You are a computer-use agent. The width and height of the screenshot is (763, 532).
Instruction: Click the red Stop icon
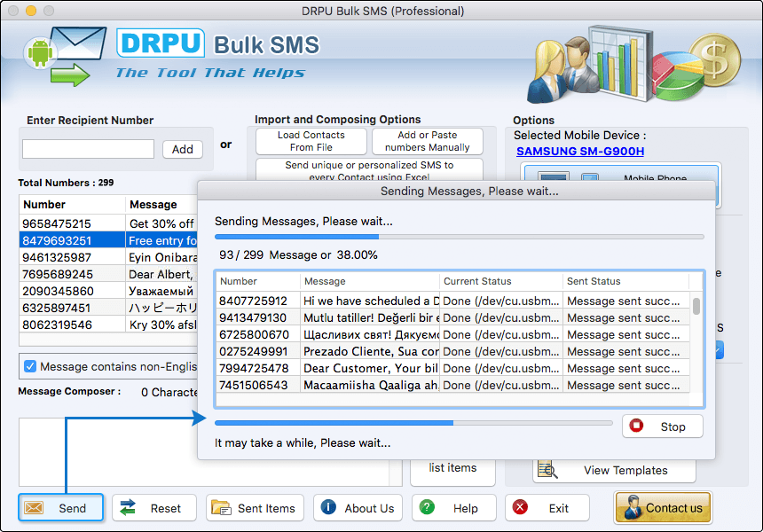click(636, 426)
